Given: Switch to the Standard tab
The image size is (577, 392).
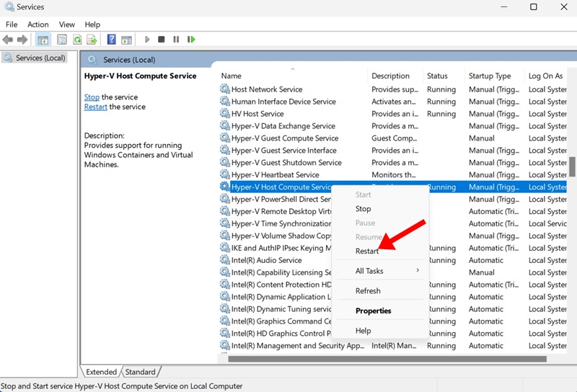Looking at the screenshot, I should (x=140, y=372).
